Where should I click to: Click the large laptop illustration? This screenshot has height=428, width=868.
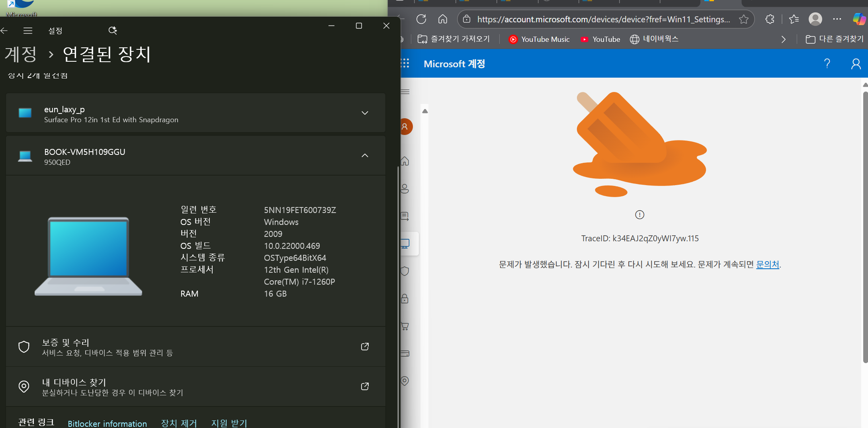point(88,256)
